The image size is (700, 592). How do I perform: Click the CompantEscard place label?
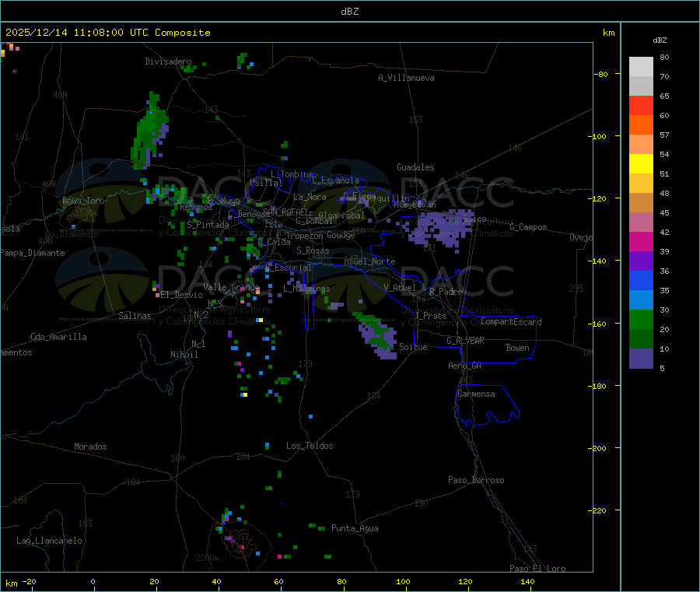pos(511,322)
